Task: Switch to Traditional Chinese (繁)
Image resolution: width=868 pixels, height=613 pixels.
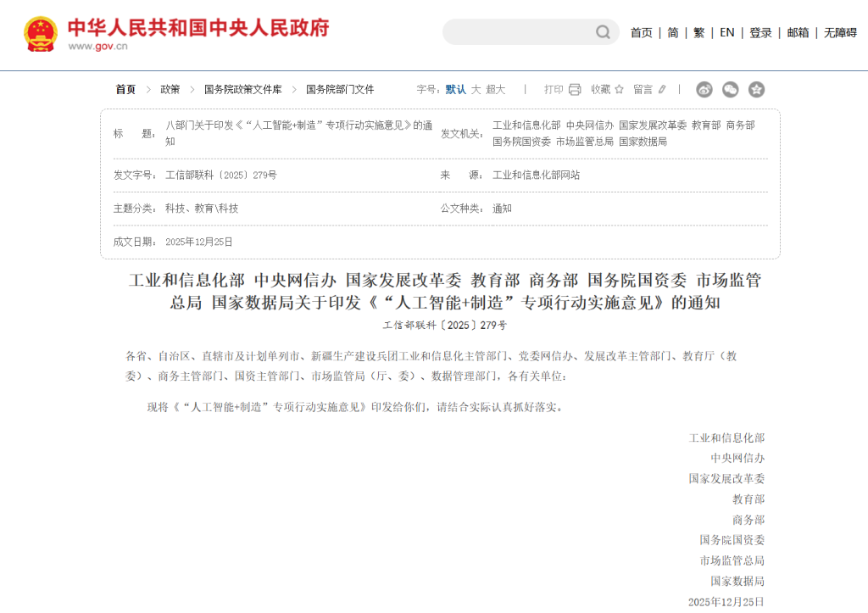Action: pyautogui.click(x=698, y=32)
